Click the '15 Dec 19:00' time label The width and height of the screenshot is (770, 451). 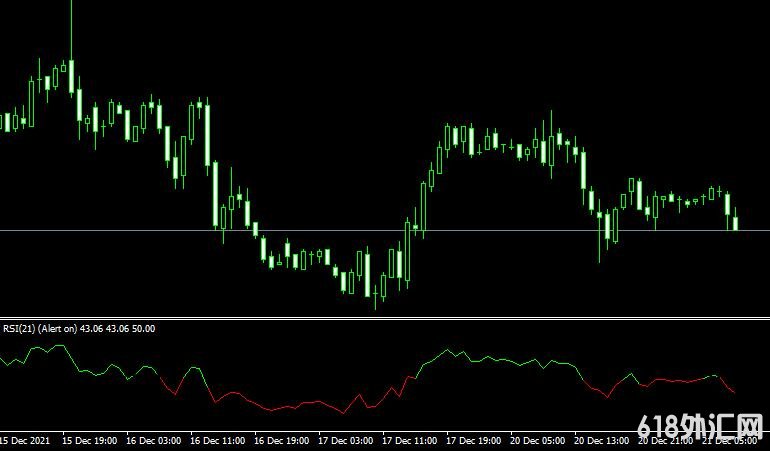(89, 441)
